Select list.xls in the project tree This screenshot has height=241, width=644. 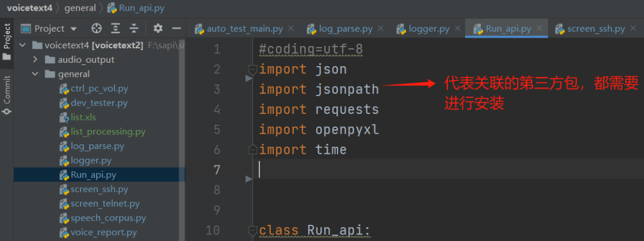pos(83,117)
